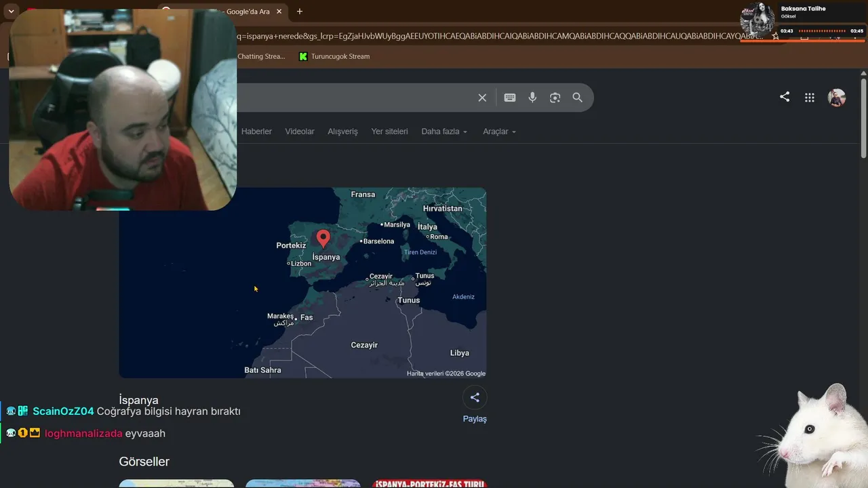Image resolution: width=868 pixels, height=488 pixels.
Task: Click the Görseller section heading
Action: [144, 462]
